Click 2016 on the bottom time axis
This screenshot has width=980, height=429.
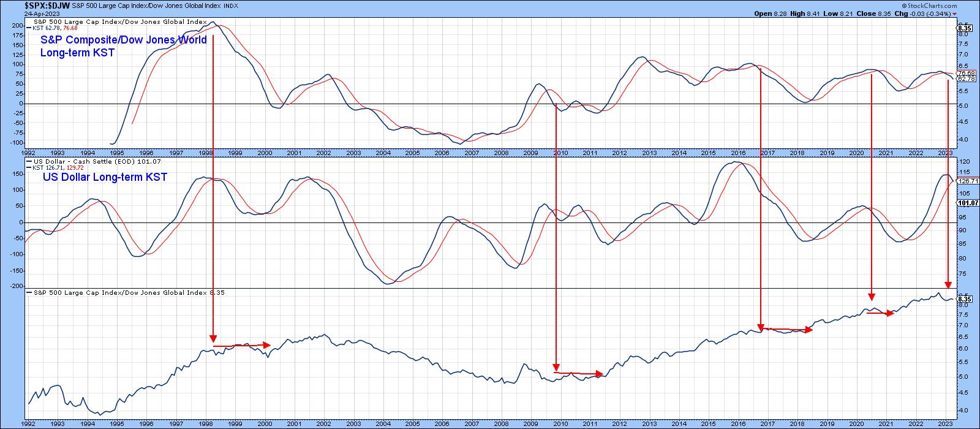738,423
